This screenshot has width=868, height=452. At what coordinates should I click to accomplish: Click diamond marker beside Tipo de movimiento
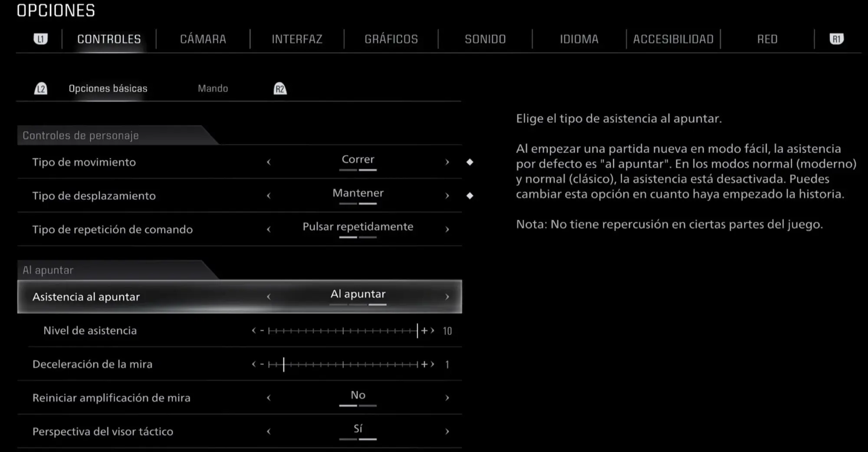(470, 162)
